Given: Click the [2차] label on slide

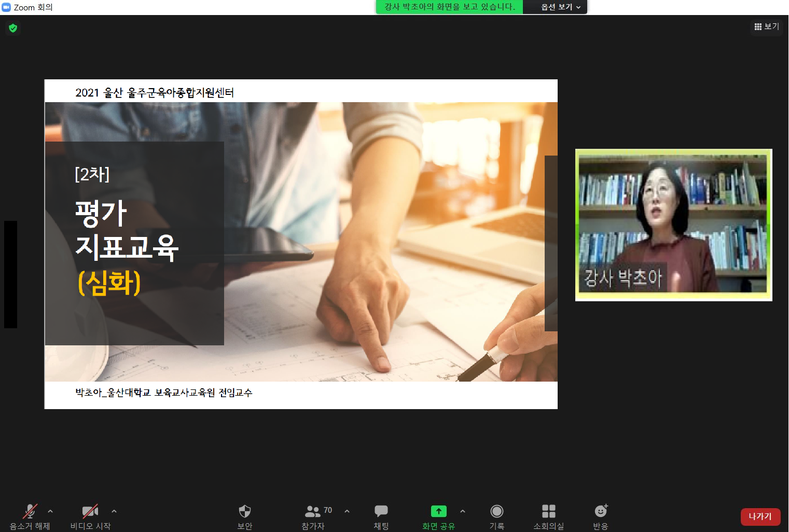Looking at the screenshot, I should (92, 174).
